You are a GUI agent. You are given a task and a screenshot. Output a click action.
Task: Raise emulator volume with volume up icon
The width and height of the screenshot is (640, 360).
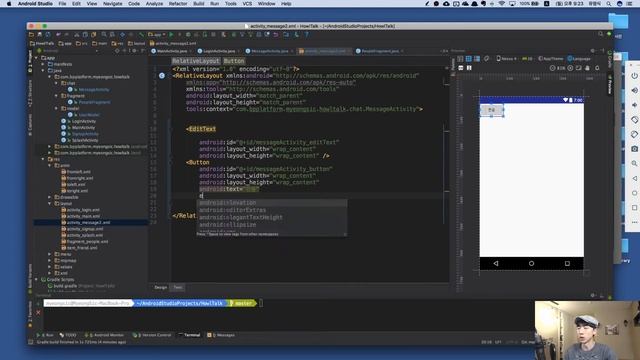pyautogui.click(x=634, y=90)
